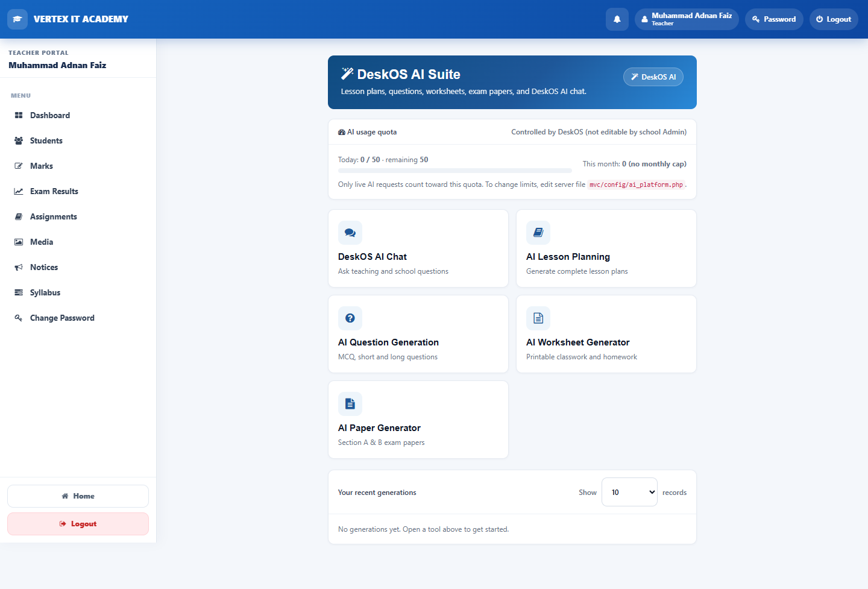Image resolution: width=868 pixels, height=589 pixels.
Task: Click the Notices megaphone icon
Action: pos(19,267)
